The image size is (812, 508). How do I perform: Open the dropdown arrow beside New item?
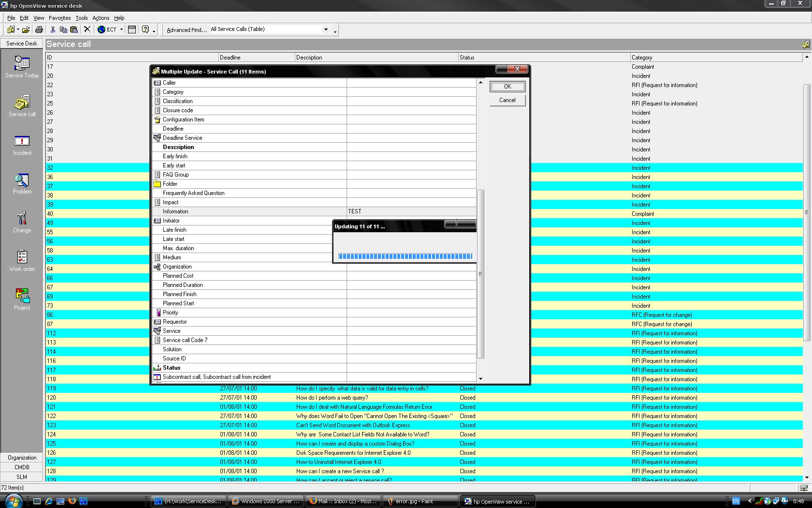[18, 30]
